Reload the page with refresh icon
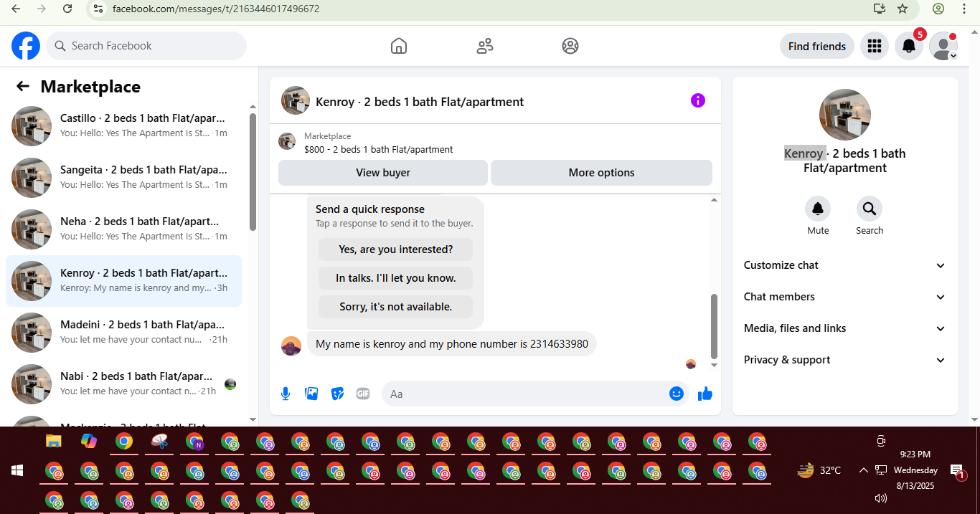The image size is (980, 514). coord(67,9)
